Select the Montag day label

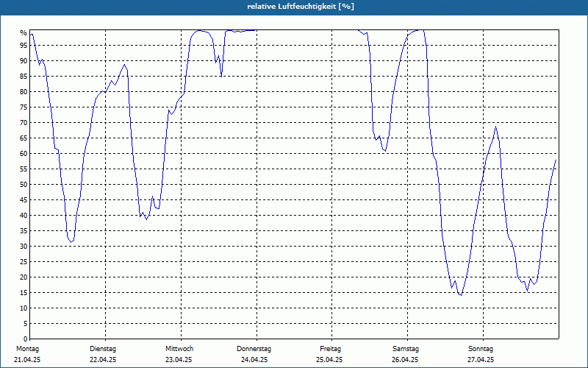tap(27, 349)
